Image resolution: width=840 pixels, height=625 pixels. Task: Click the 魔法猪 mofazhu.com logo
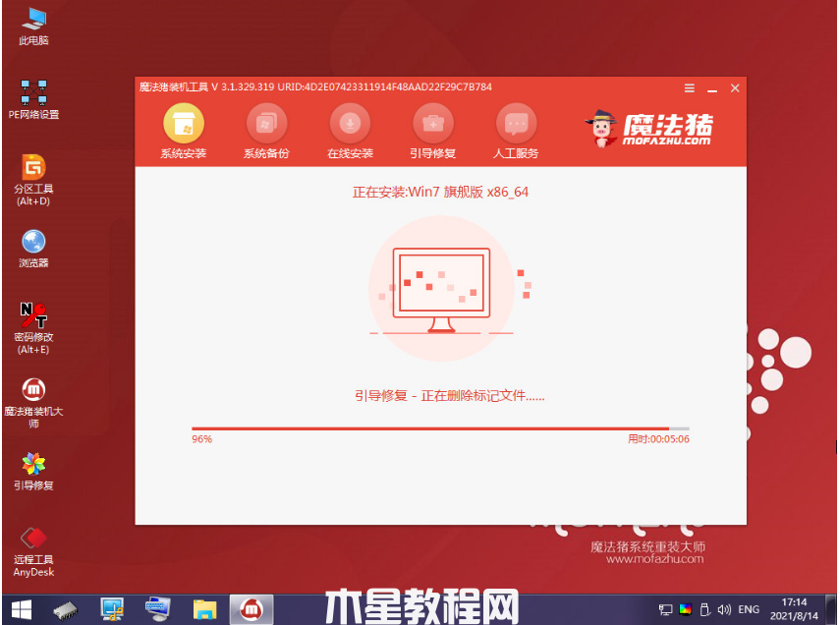click(649, 129)
